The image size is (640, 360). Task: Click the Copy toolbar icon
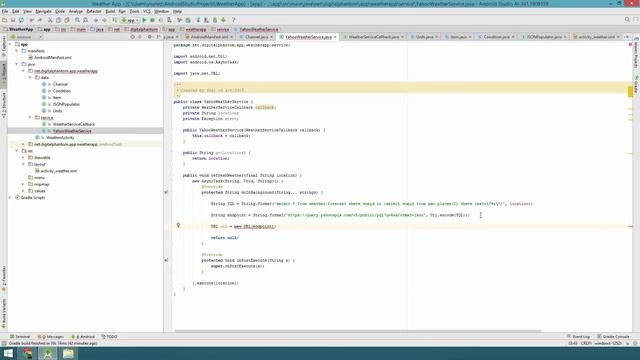[x=58, y=20]
